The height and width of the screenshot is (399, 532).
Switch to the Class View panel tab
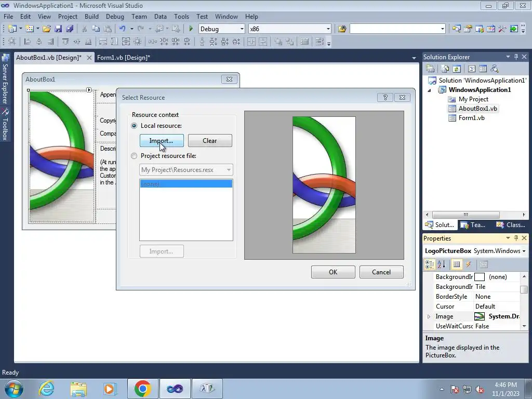tap(511, 224)
